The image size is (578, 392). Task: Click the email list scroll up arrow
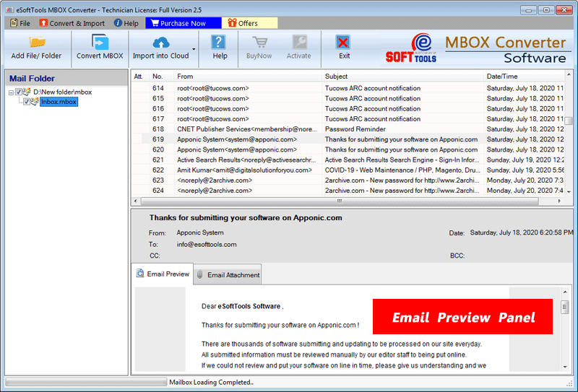pyautogui.click(x=569, y=74)
